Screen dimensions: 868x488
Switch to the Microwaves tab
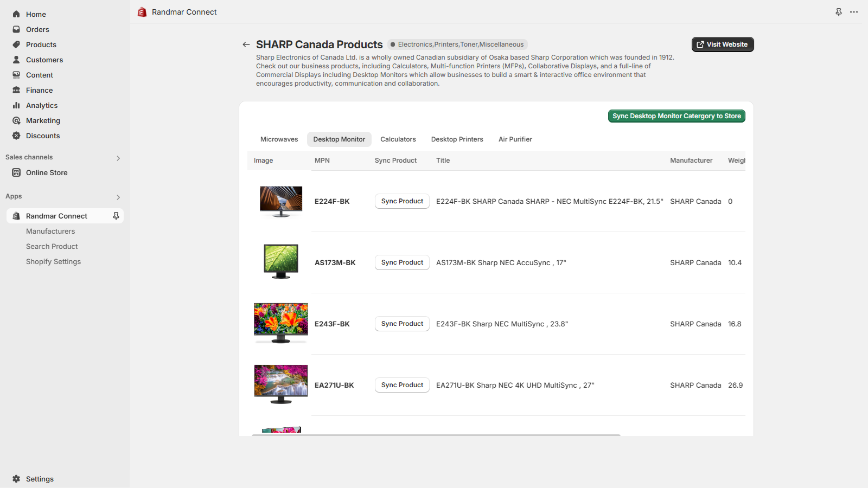pyautogui.click(x=279, y=139)
